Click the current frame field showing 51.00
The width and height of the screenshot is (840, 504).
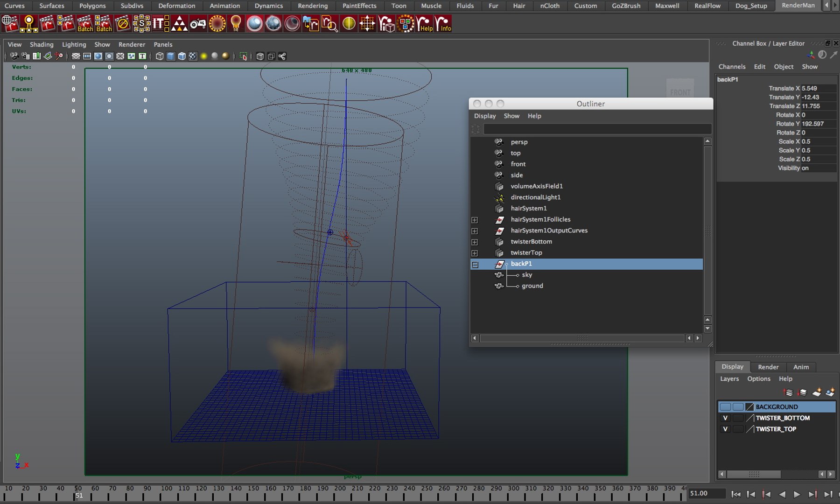tap(707, 493)
